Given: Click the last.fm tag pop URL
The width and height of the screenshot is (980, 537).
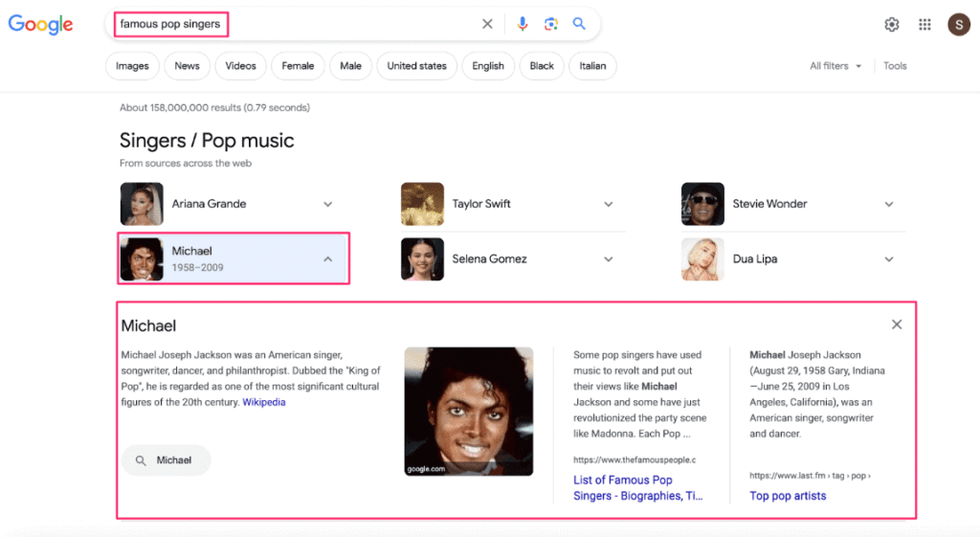Looking at the screenshot, I should pyautogui.click(x=810, y=476).
